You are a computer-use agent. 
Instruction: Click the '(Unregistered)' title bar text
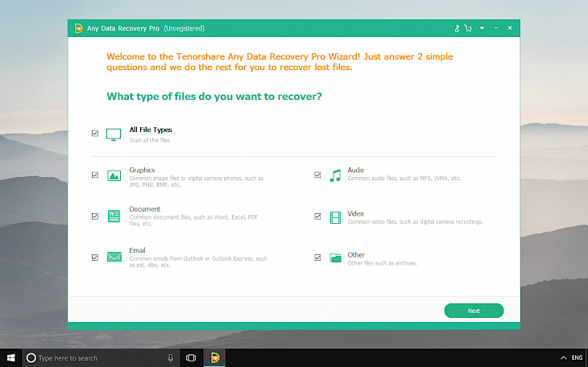pos(184,28)
